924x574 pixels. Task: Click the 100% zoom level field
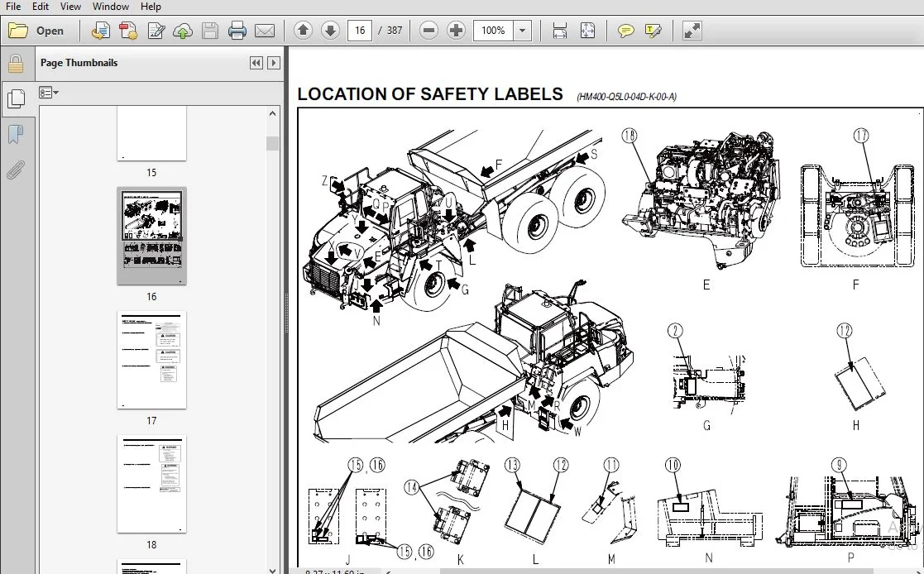click(x=493, y=31)
